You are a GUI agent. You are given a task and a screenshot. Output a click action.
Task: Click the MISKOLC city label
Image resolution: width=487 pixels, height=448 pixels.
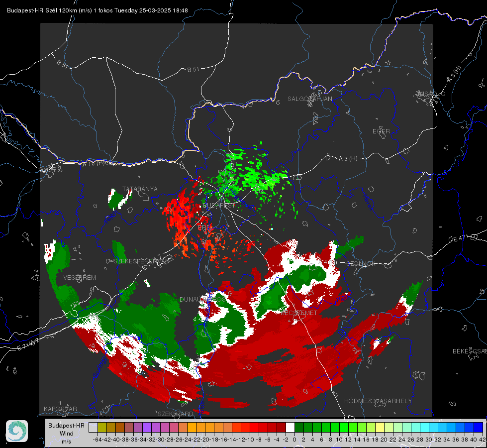431,94
